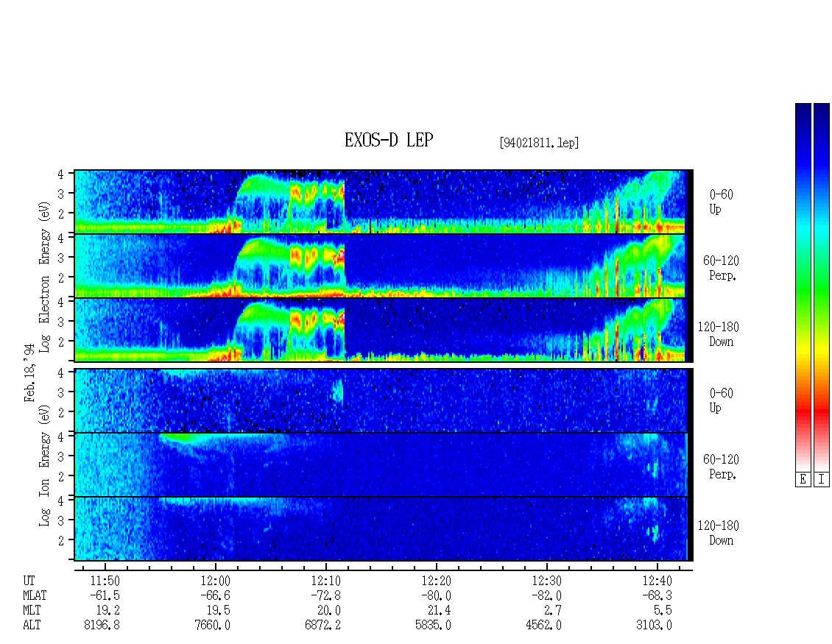
Task: Click the EXOS-D LEP plot title
Action: (389, 140)
